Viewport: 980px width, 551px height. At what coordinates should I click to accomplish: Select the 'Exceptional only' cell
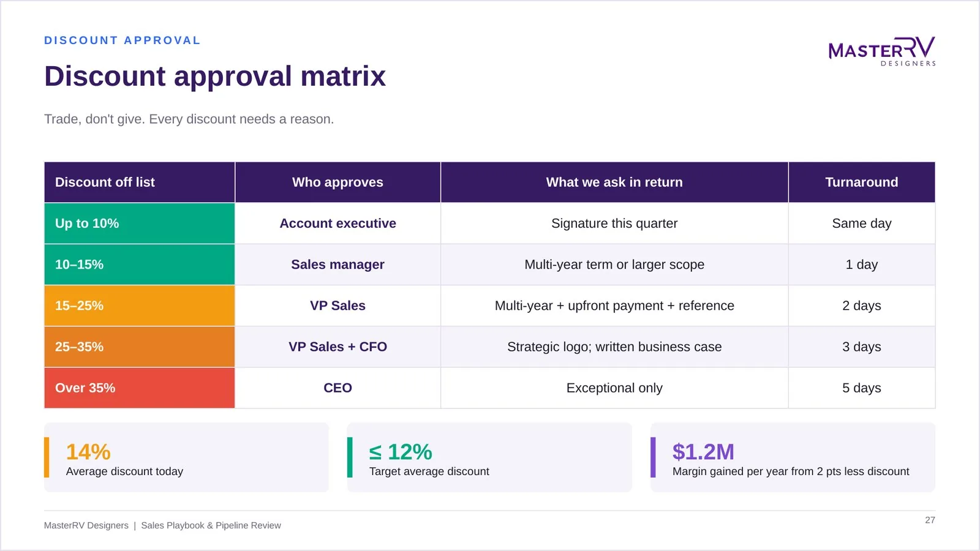coord(614,388)
